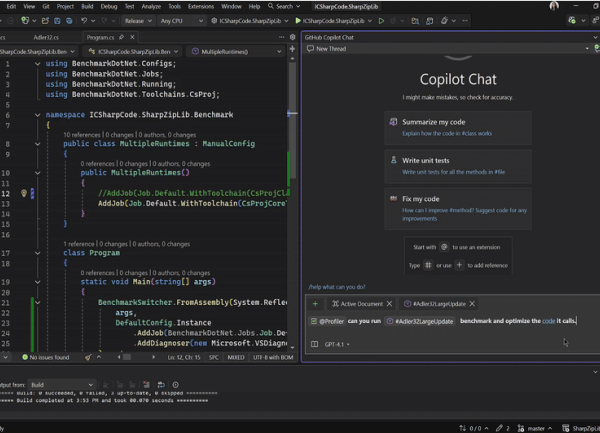Click the plus add reference icon in chat input
The image size is (600, 433).
pos(315,304)
